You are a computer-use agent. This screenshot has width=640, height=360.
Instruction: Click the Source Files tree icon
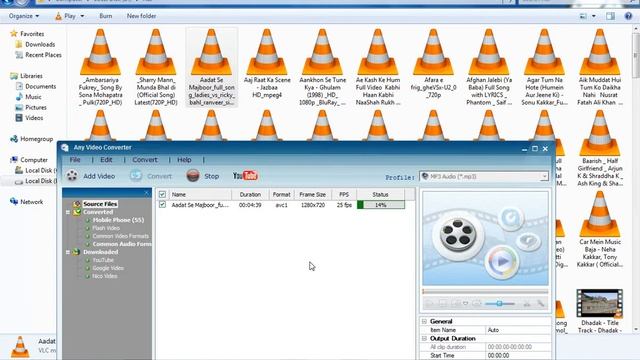click(77, 204)
